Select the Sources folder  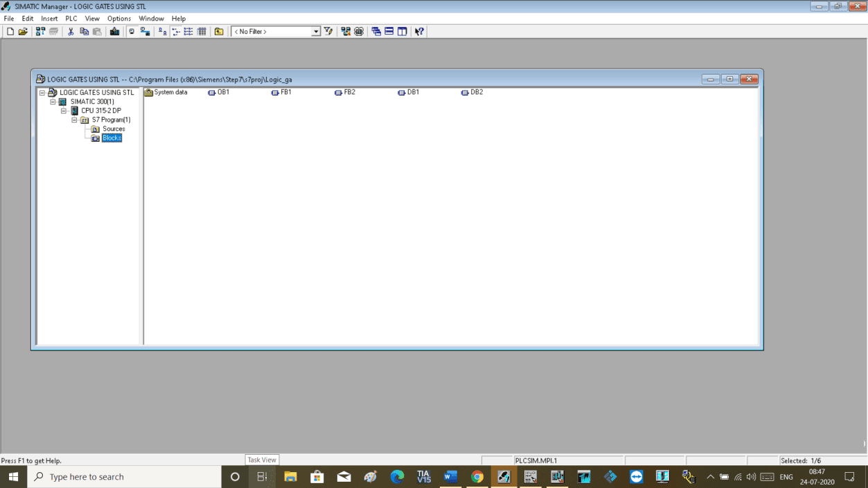tap(114, 129)
